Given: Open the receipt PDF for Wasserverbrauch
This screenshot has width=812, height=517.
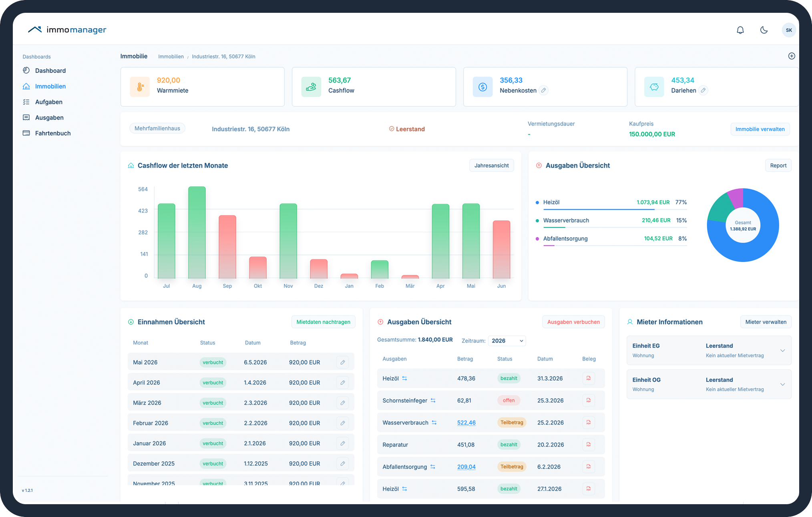Looking at the screenshot, I should [x=589, y=422].
